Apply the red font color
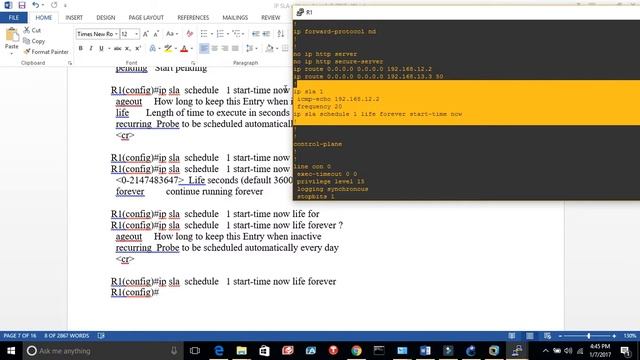 (184, 49)
